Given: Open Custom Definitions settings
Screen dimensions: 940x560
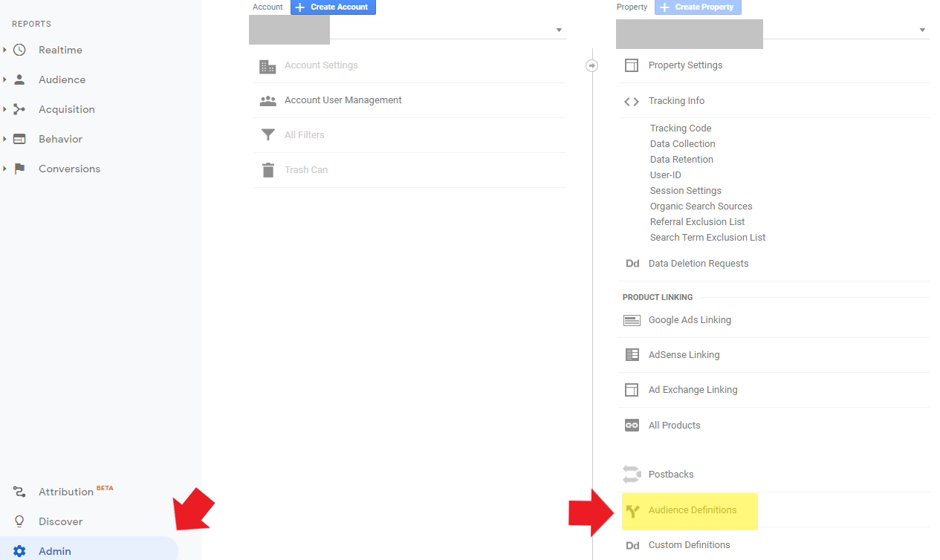Looking at the screenshot, I should (x=689, y=545).
